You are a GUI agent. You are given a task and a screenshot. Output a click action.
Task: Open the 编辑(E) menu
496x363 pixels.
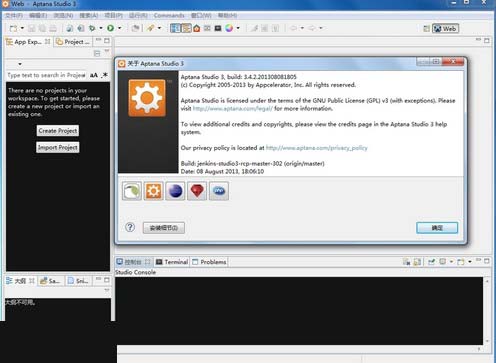pos(38,16)
